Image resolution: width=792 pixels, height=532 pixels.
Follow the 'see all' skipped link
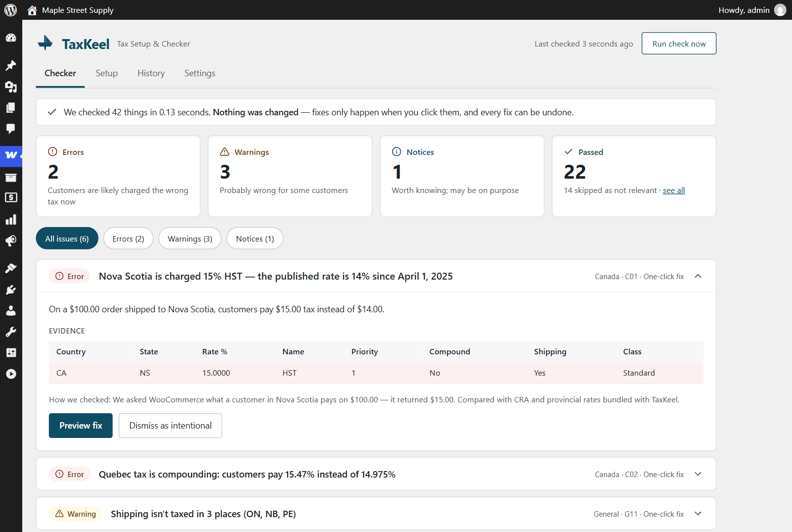click(674, 191)
